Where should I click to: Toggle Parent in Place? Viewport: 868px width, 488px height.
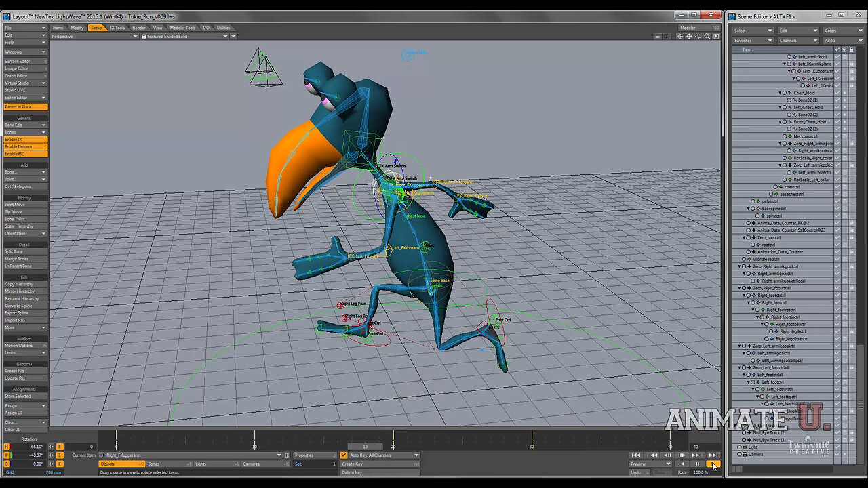click(x=25, y=107)
